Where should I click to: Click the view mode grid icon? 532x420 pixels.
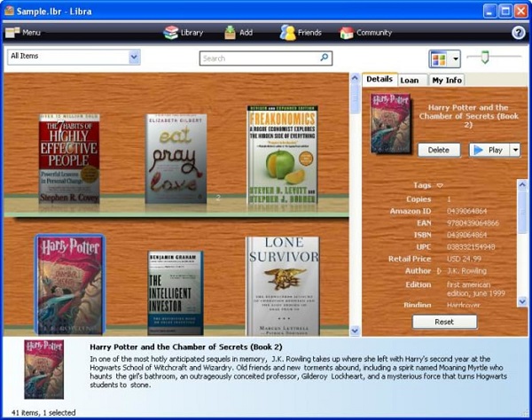click(440, 58)
